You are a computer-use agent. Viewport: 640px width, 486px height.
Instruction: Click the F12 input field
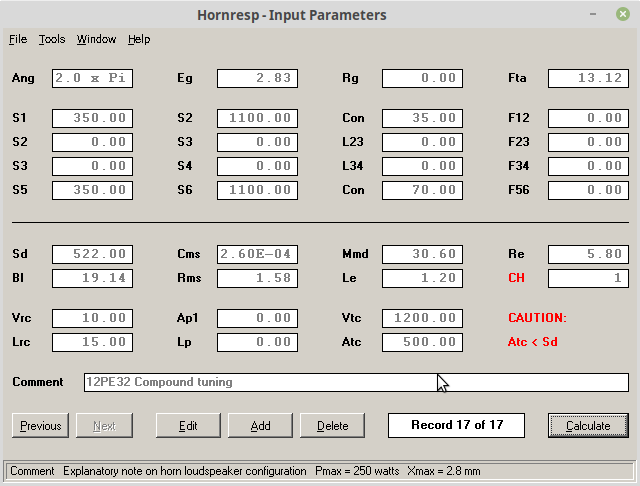coord(588,118)
